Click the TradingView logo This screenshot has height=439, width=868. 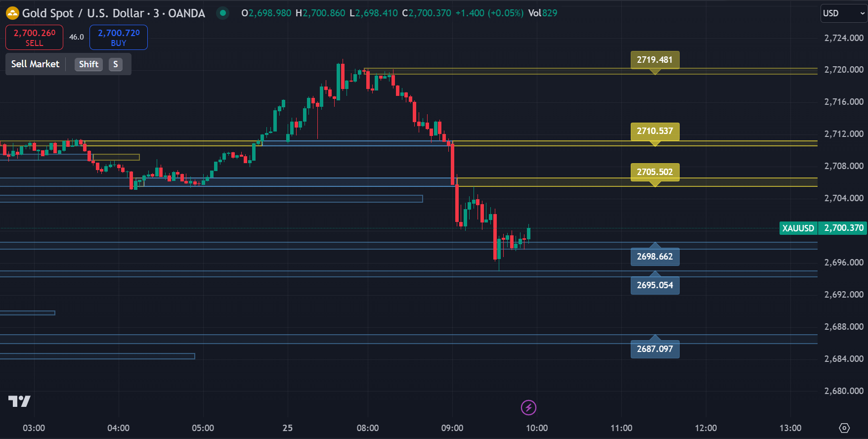pos(20,401)
